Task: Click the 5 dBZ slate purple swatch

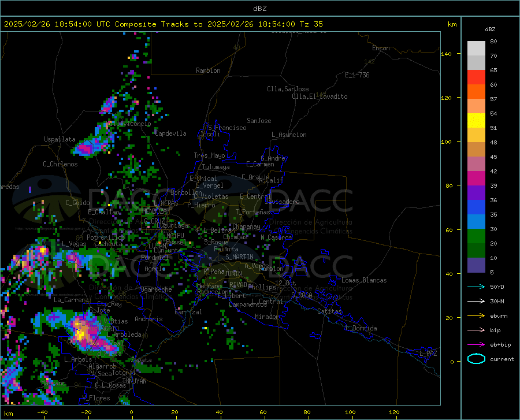Action: pos(476,265)
